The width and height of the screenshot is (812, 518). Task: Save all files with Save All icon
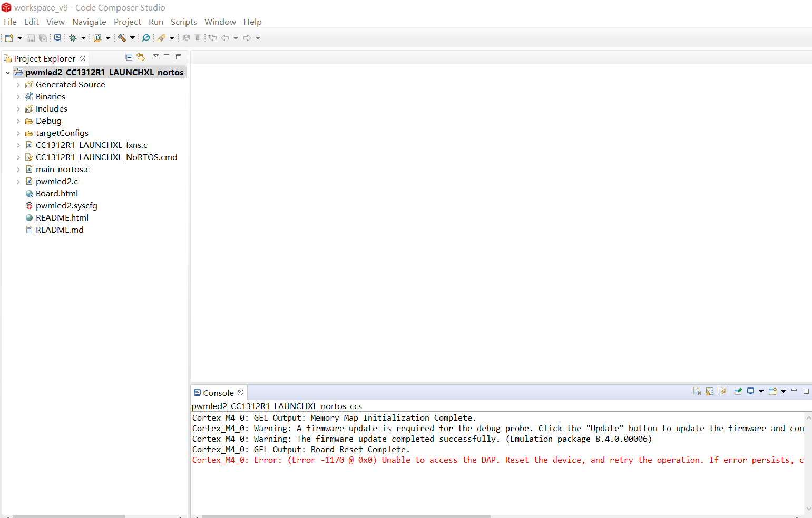(42, 37)
